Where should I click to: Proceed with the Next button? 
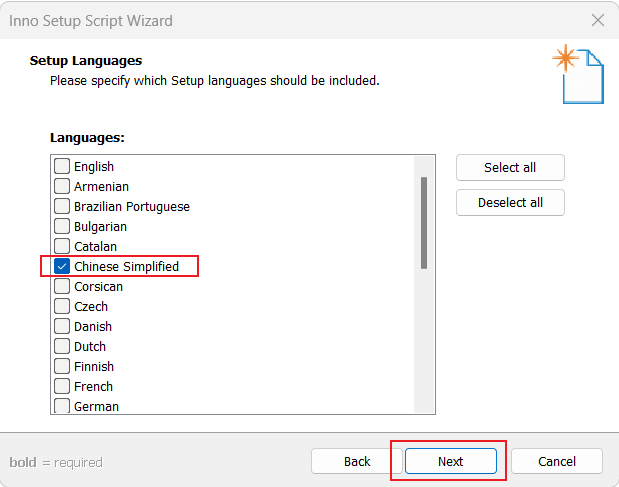(x=450, y=461)
